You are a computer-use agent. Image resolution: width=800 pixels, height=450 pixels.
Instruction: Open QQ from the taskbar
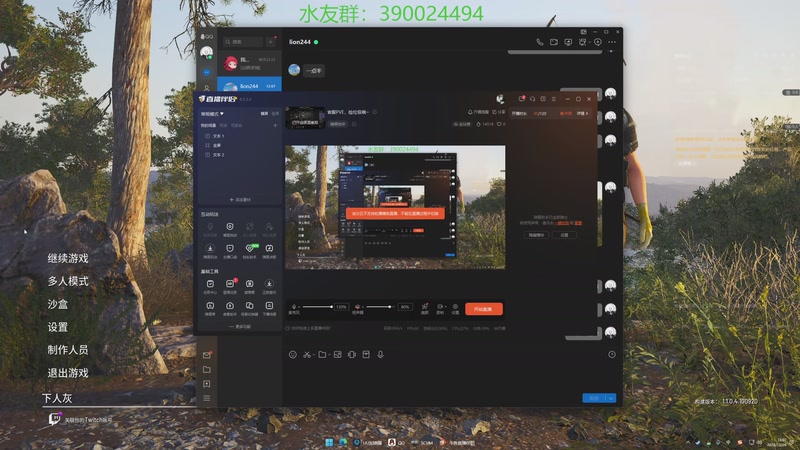coord(396,442)
